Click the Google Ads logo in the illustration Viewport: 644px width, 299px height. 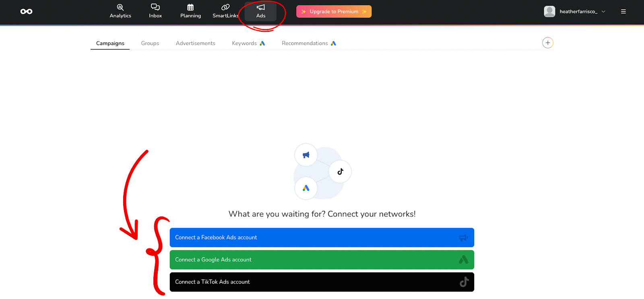coord(306,188)
